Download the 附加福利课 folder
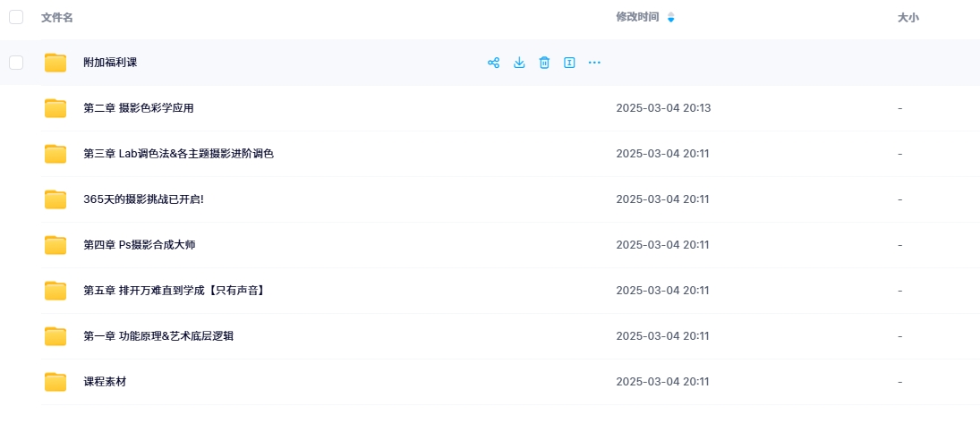The height and width of the screenshot is (440, 980). pos(519,63)
